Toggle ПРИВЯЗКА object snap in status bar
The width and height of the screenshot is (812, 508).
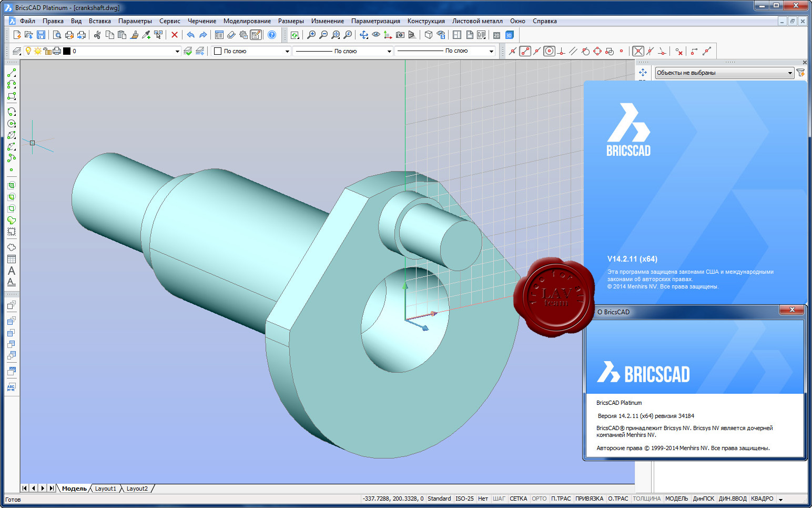pyautogui.click(x=589, y=499)
